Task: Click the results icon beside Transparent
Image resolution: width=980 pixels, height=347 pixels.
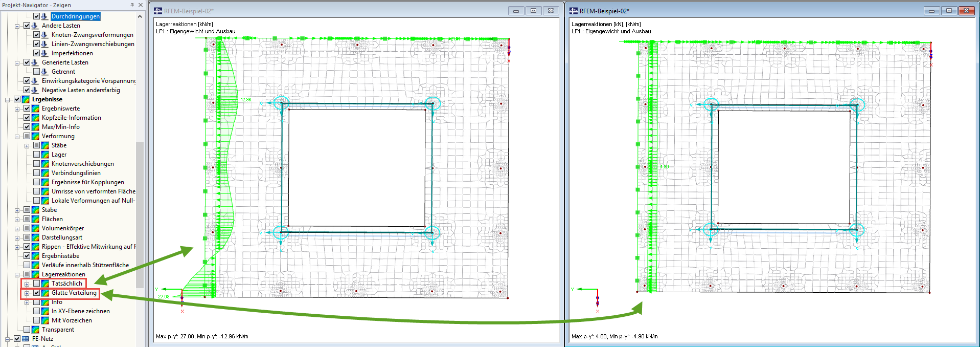Action: 35,330
